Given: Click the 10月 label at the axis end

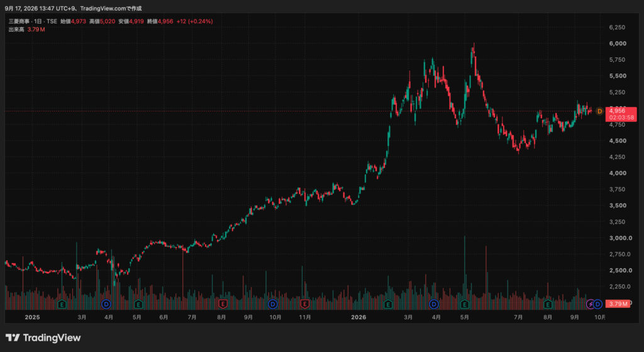Looking at the screenshot, I should (600, 317).
